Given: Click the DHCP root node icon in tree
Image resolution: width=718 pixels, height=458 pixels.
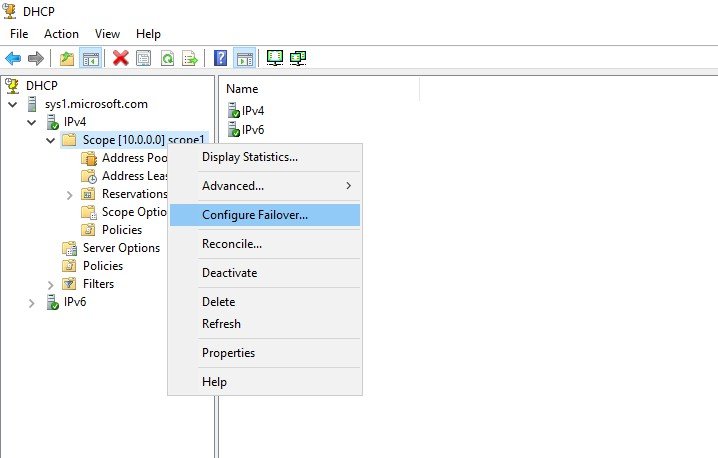Looking at the screenshot, I should [12, 86].
